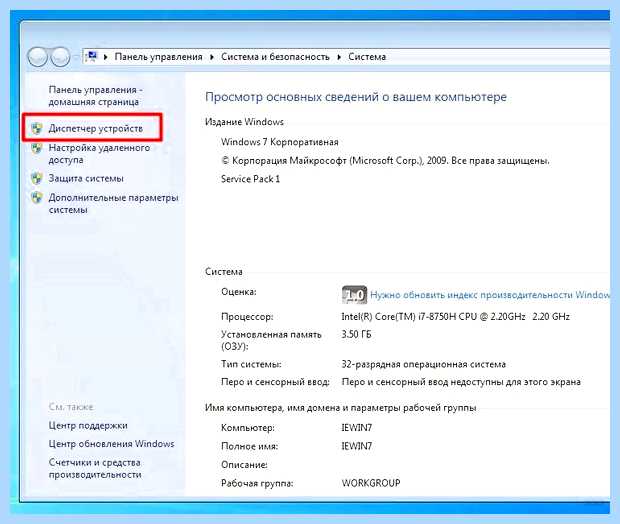Click the 32-разрядная операционная система value

pos(423,364)
